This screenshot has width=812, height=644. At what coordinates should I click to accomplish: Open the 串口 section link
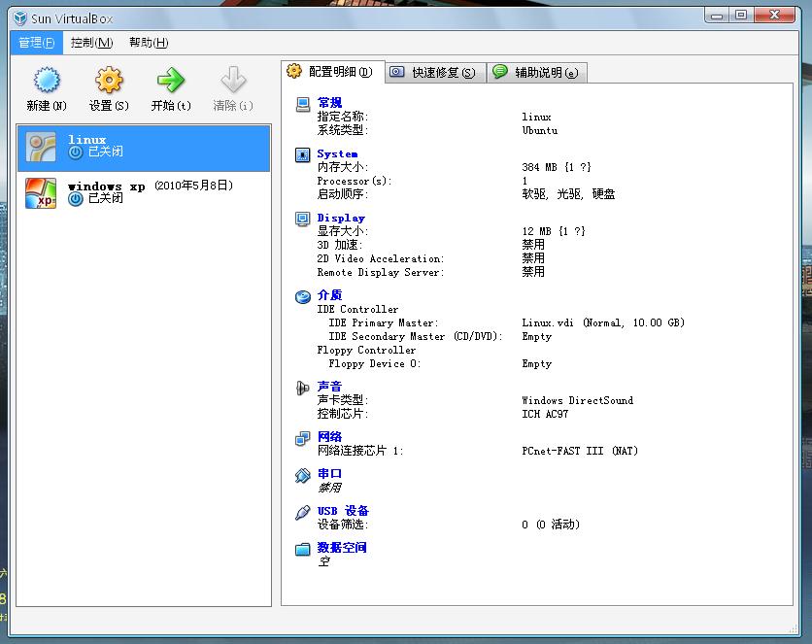329,474
